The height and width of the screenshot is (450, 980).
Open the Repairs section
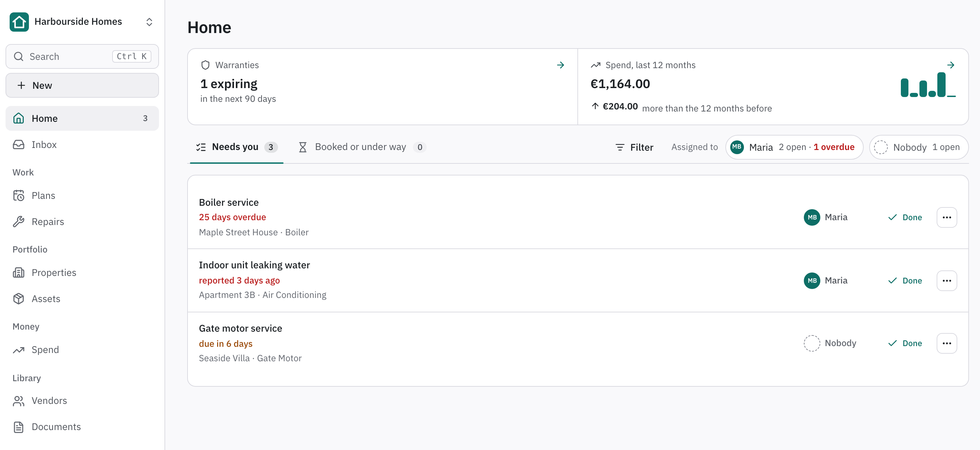(82, 221)
